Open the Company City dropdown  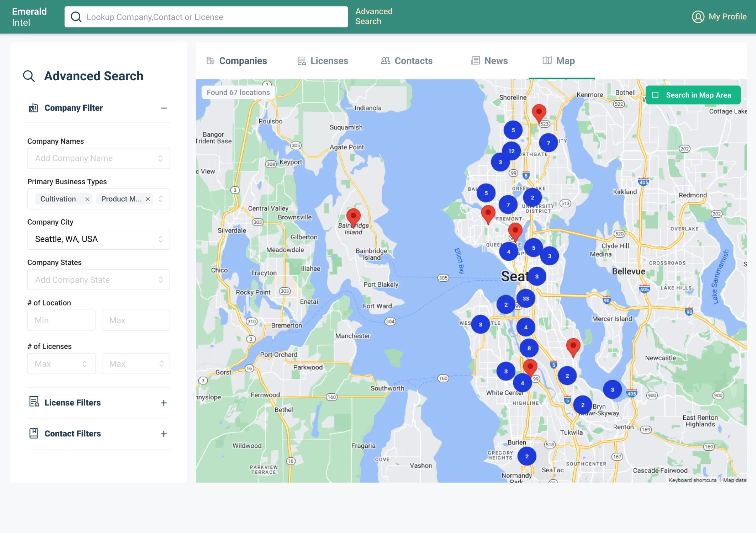pos(98,239)
